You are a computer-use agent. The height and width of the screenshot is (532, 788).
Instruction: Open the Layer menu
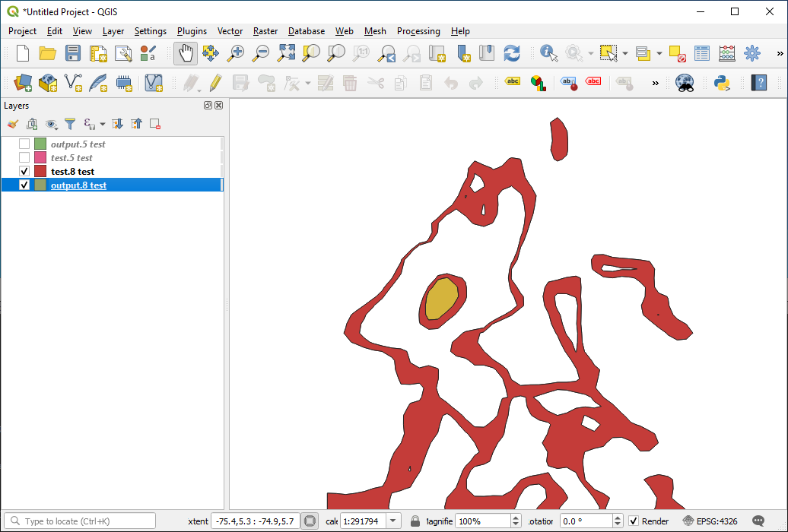click(x=113, y=31)
